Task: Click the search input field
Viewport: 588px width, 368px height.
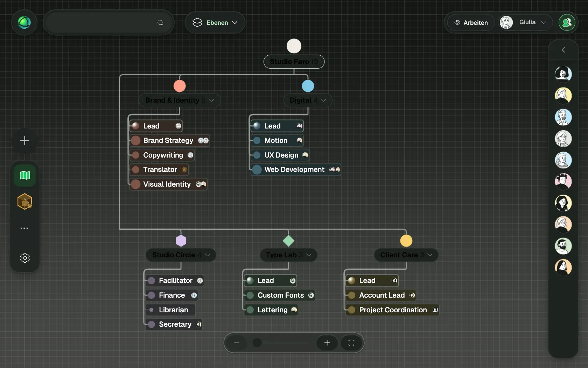Action: pos(109,23)
